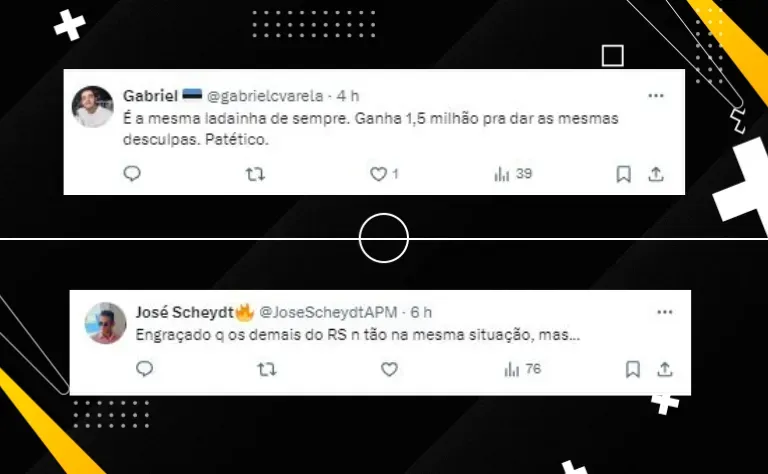The width and height of the screenshot is (768, 474).
Task: Share Gabriel's tweet
Action: (x=656, y=174)
